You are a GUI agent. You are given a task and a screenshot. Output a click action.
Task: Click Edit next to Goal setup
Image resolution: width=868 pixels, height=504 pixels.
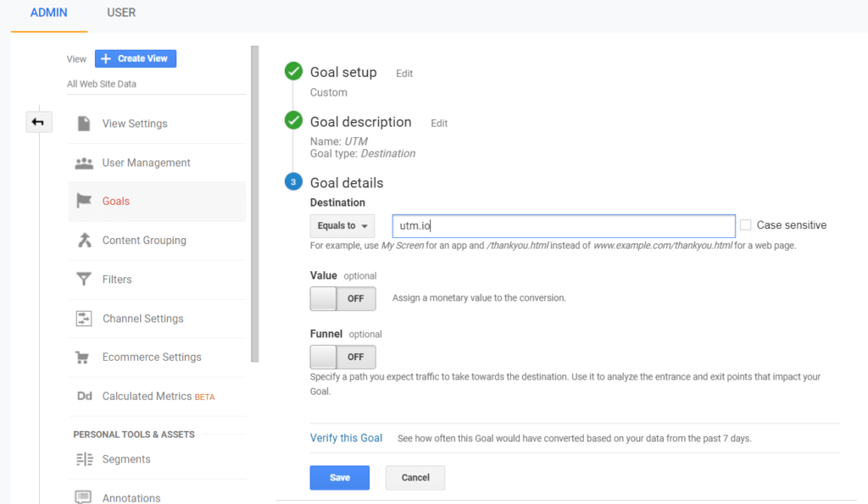click(x=403, y=74)
